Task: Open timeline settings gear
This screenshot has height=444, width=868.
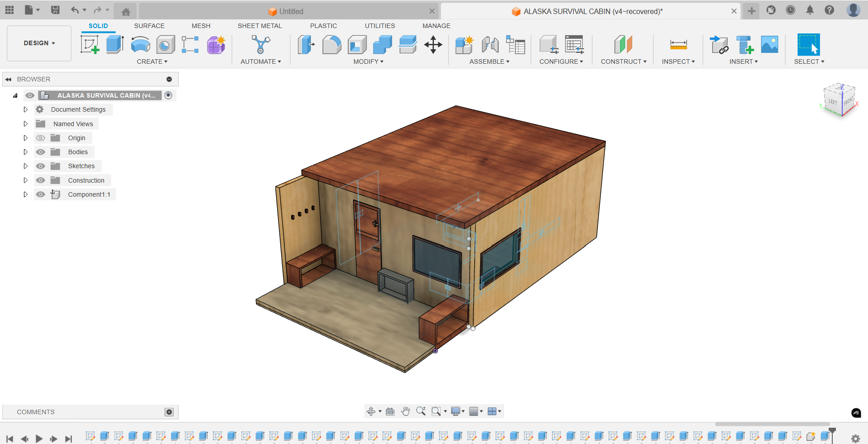Action: 855,438
